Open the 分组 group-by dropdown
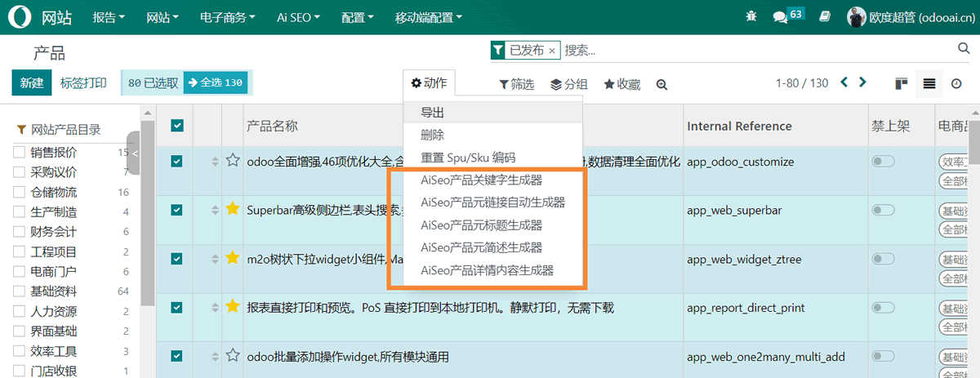This screenshot has width=980, height=378. pyautogui.click(x=568, y=84)
